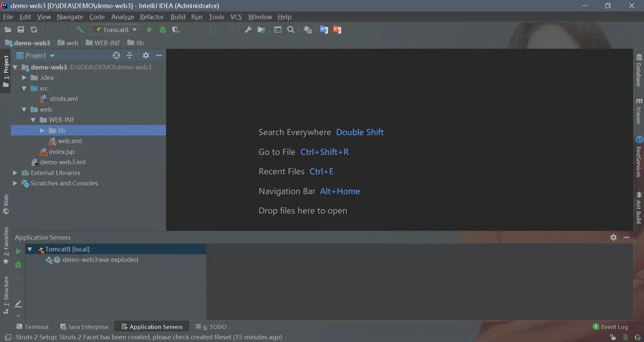This screenshot has height=342, width=644.
Task: Toggle the Web side tool tab
Action: (x=6, y=205)
